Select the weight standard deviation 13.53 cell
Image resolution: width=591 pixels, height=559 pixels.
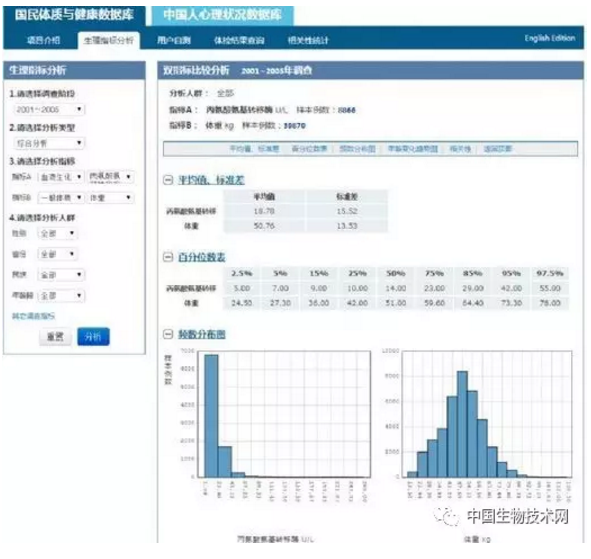pos(347,226)
